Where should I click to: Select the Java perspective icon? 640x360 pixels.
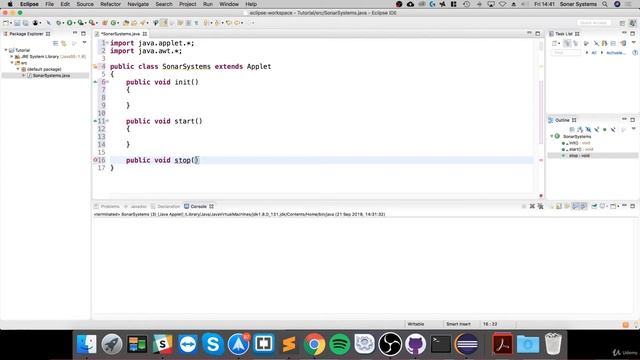click(632, 23)
